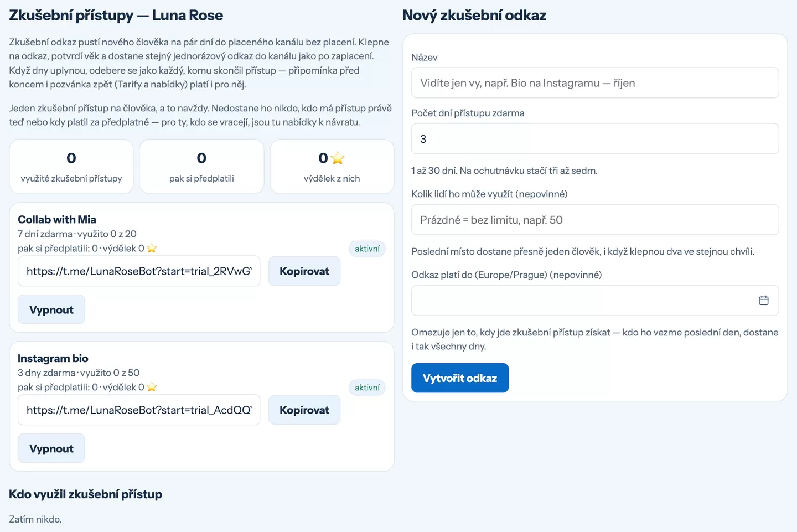Click the text Zatím nikdo.
The height and width of the screenshot is (532, 797).
35,519
